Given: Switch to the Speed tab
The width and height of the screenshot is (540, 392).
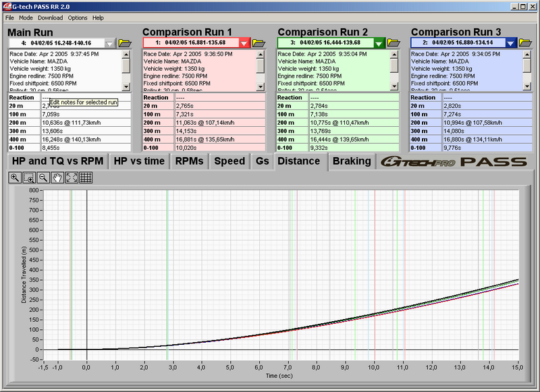Looking at the screenshot, I should point(230,161).
